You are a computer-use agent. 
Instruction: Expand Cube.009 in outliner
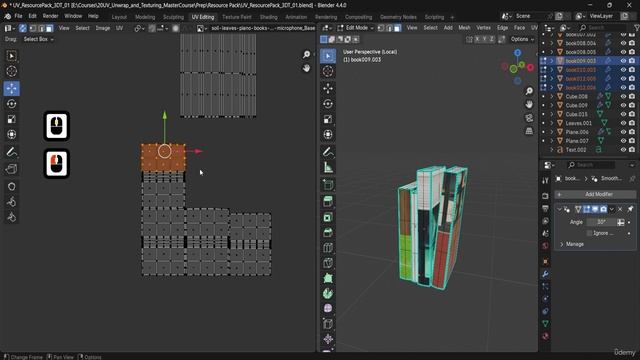551,105
